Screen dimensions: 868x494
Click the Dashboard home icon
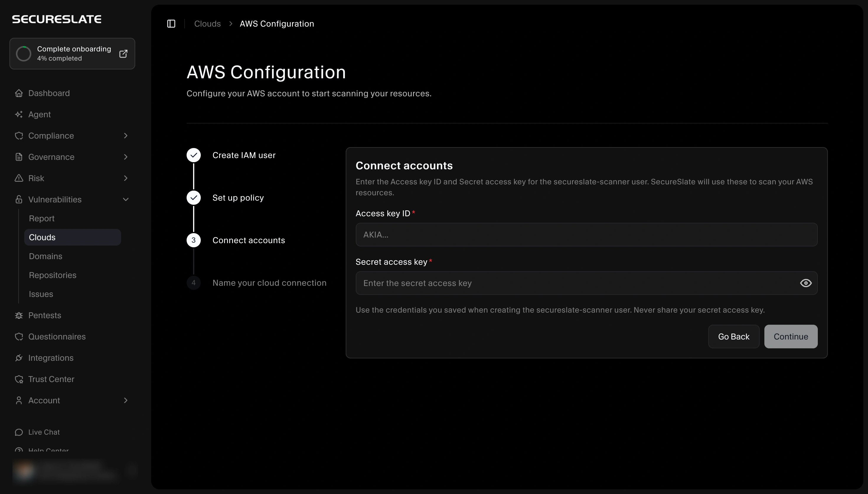(x=19, y=93)
